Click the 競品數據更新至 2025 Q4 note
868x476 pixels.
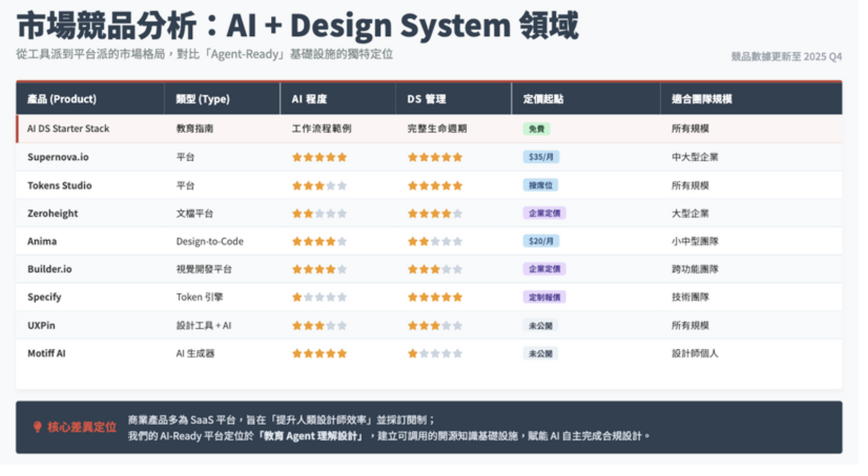point(786,57)
